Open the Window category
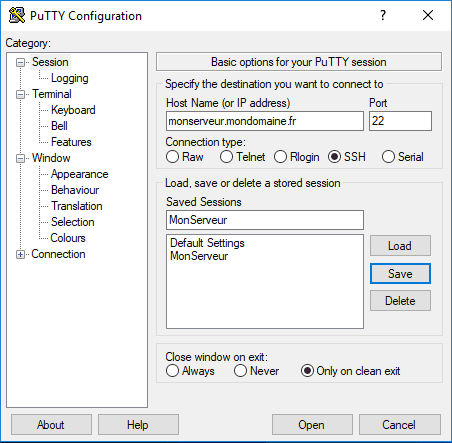This screenshot has width=452, height=443. tap(51, 158)
